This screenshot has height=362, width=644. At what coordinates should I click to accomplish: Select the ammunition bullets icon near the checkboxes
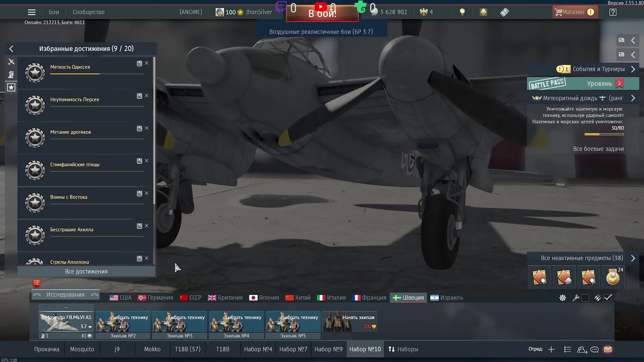point(597,298)
